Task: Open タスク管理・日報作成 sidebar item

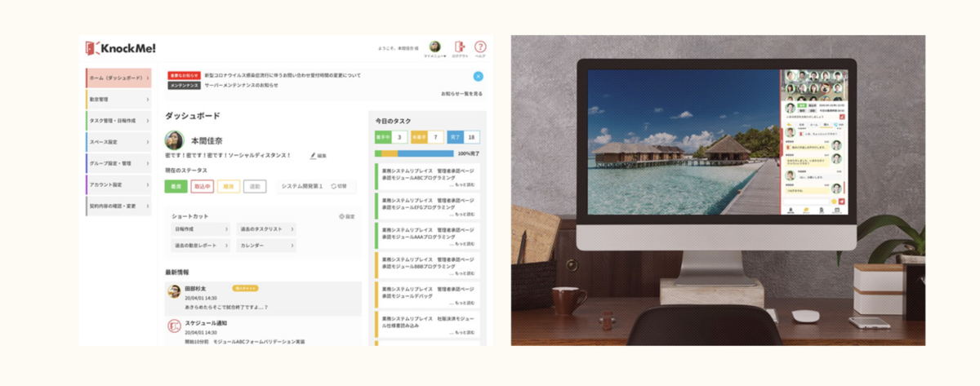Action: coord(118,121)
